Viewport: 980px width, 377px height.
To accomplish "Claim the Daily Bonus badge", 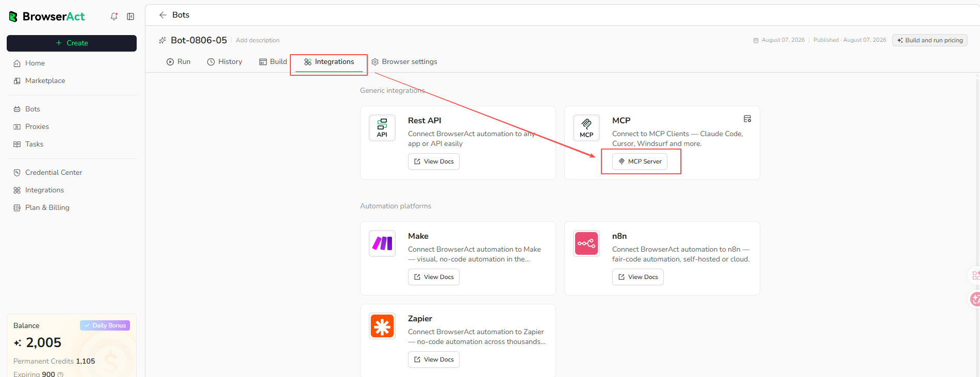I will (105, 325).
